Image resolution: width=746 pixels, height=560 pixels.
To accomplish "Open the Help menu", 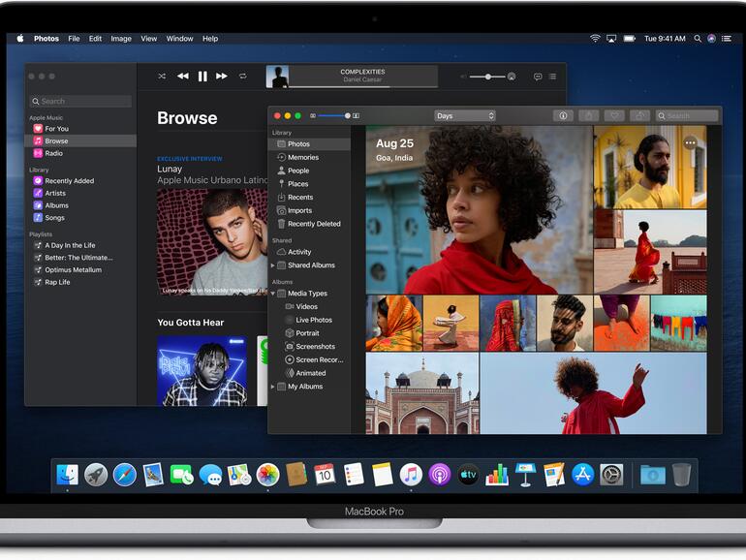I will 210,39.
